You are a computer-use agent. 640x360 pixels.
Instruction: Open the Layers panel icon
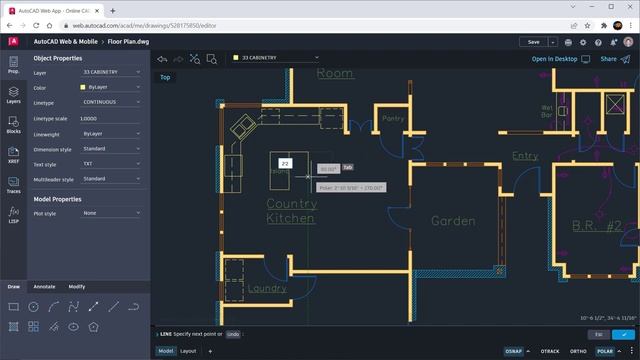(x=13, y=95)
